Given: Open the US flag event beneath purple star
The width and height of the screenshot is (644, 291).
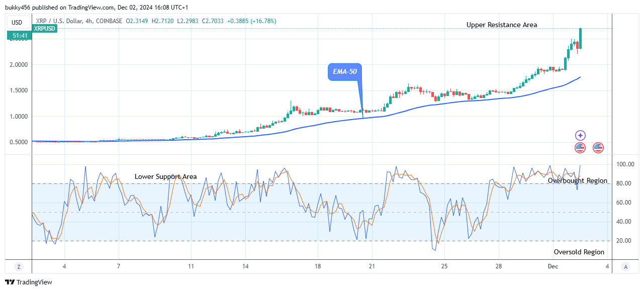Looking at the screenshot, I should click(580, 148).
